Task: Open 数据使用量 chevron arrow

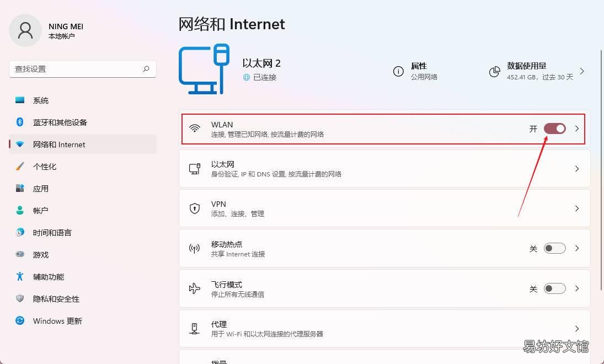Action: click(x=582, y=71)
